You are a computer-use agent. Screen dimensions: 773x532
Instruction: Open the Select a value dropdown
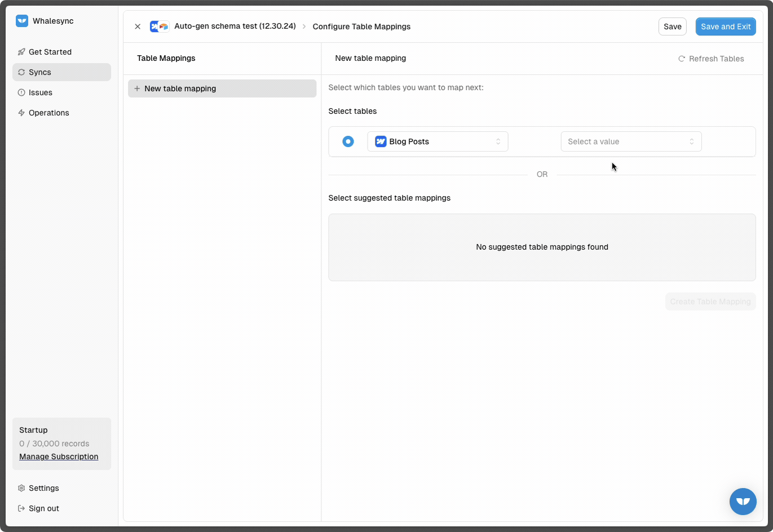[631, 141]
